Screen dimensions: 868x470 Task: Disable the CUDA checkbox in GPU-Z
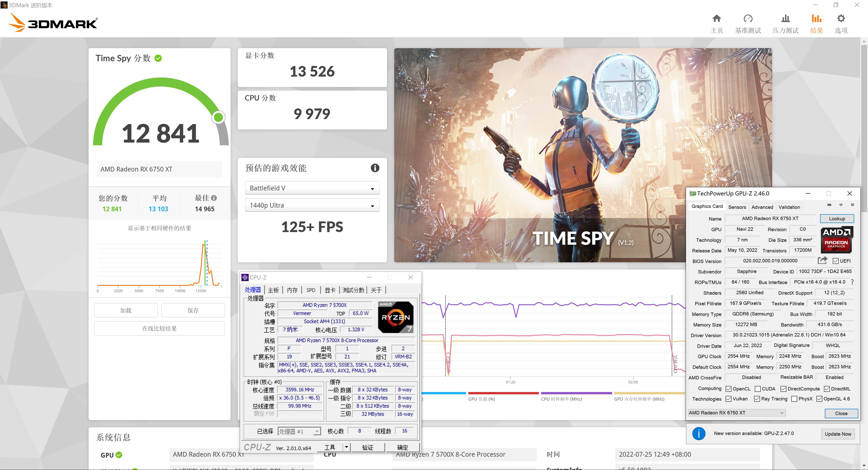tap(758, 388)
